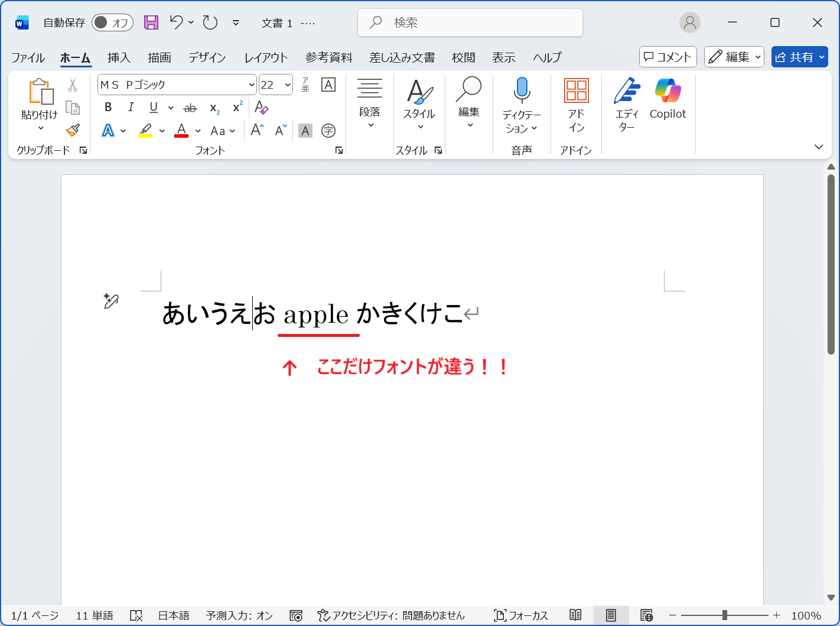840x626 pixels.
Task: Click the Undo arrow icon
Action: (176, 22)
